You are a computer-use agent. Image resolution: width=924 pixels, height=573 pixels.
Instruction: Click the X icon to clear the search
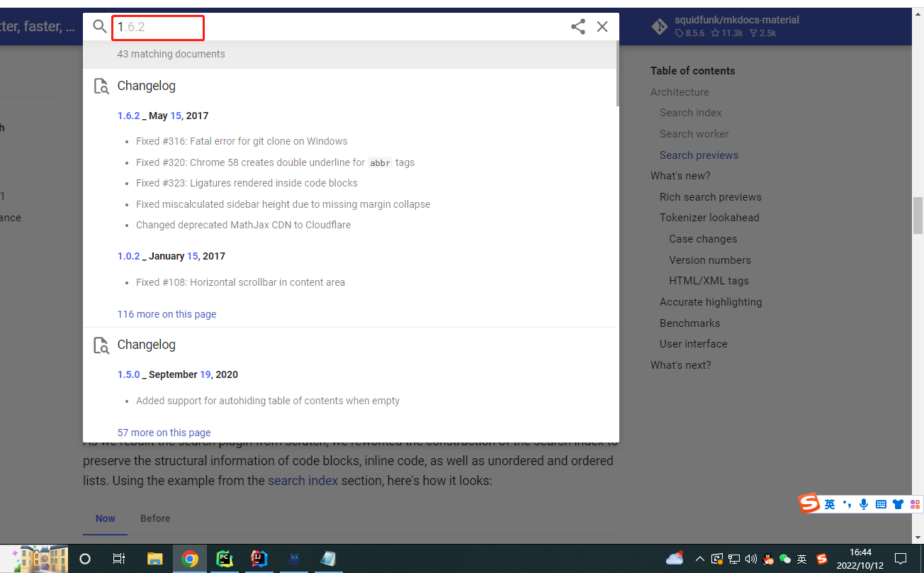coord(602,27)
